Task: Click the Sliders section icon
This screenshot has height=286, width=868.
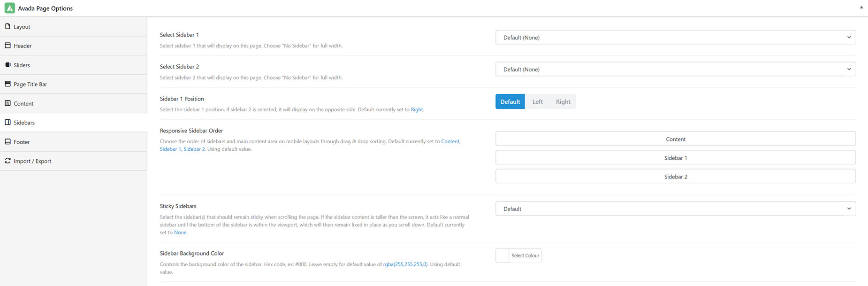Action: pyautogui.click(x=8, y=65)
